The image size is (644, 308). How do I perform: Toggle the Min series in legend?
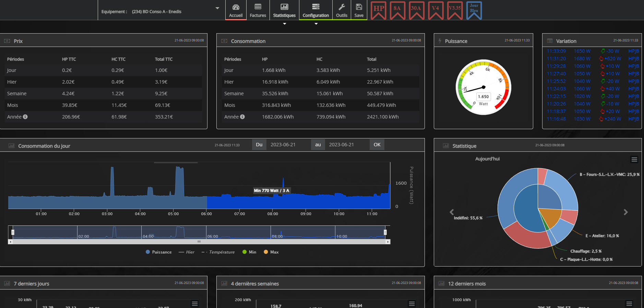(249, 252)
